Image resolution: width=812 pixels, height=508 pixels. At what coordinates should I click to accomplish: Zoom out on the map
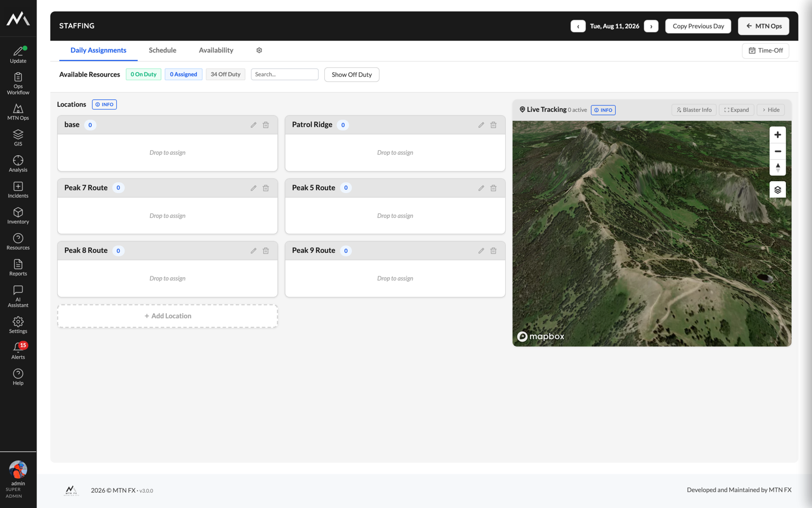click(778, 151)
